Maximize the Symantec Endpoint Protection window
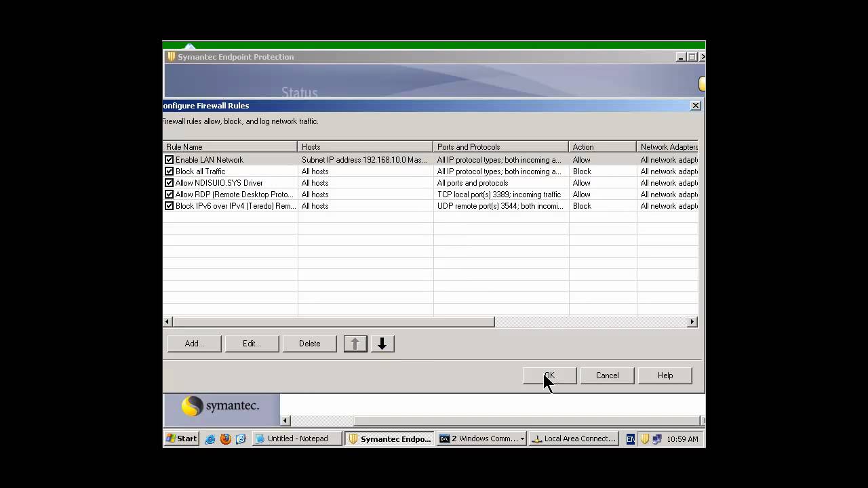 coord(692,57)
